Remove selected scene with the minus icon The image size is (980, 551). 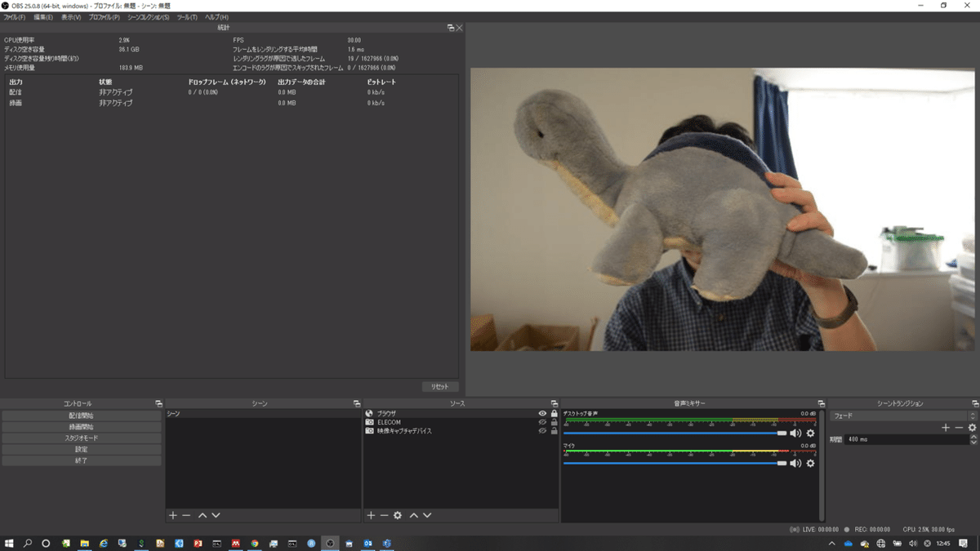186,516
